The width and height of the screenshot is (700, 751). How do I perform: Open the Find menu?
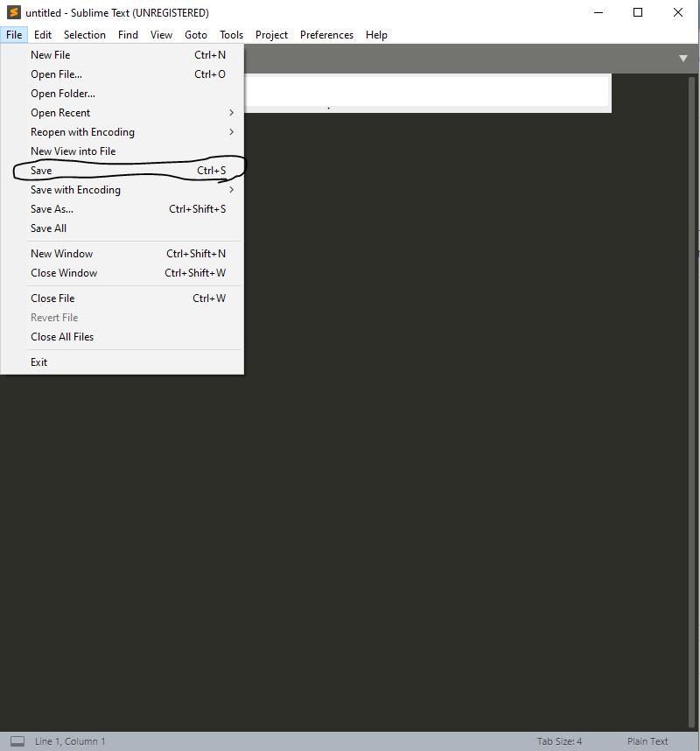[128, 35]
